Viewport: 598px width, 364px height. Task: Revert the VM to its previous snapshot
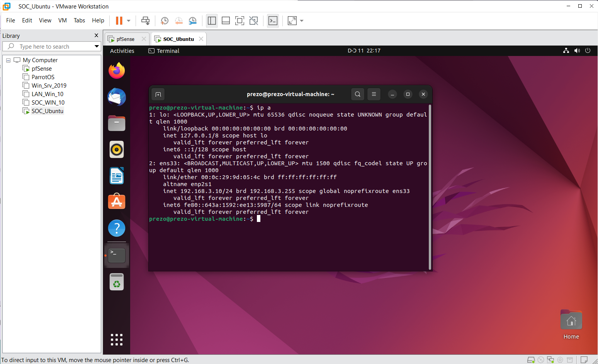[178, 20]
